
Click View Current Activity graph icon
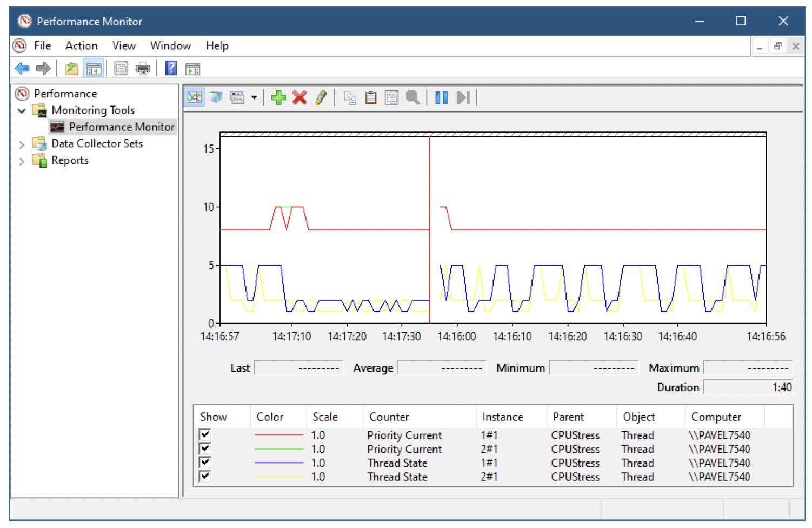pos(195,97)
